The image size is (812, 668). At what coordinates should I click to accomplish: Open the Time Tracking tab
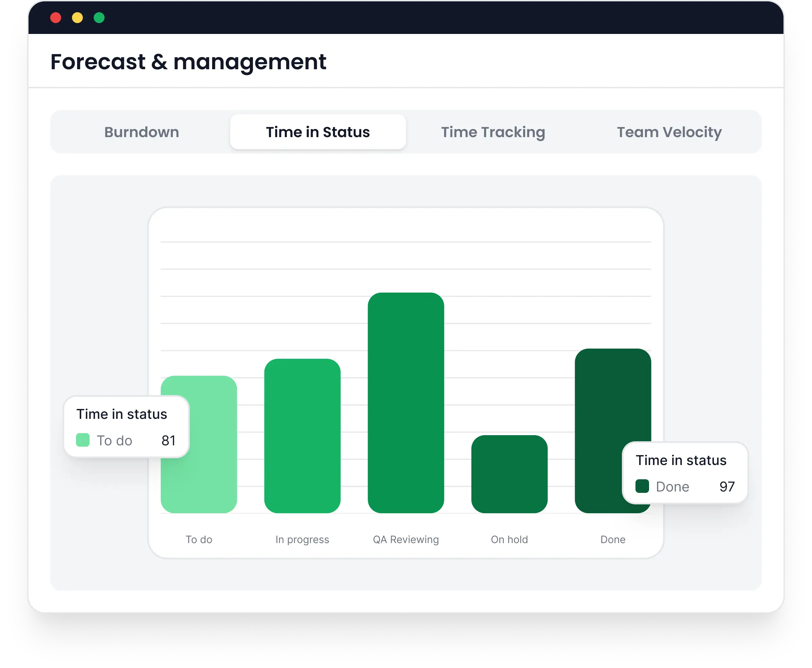click(493, 132)
